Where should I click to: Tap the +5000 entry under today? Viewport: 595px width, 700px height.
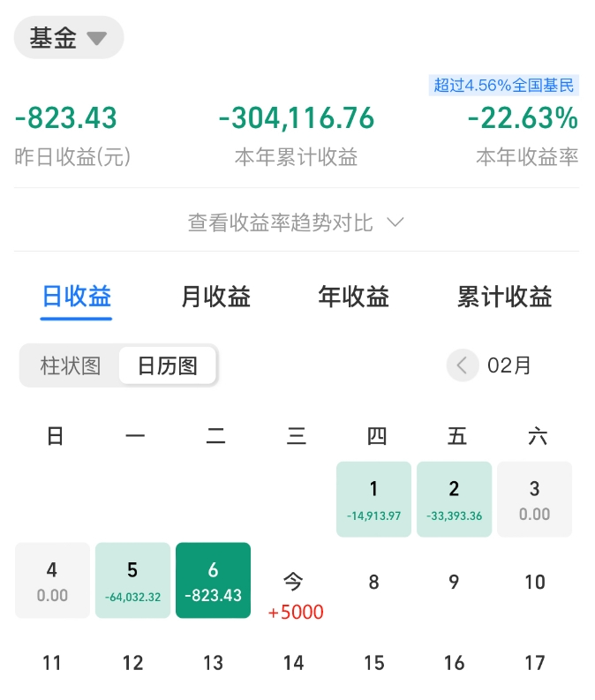(x=296, y=612)
